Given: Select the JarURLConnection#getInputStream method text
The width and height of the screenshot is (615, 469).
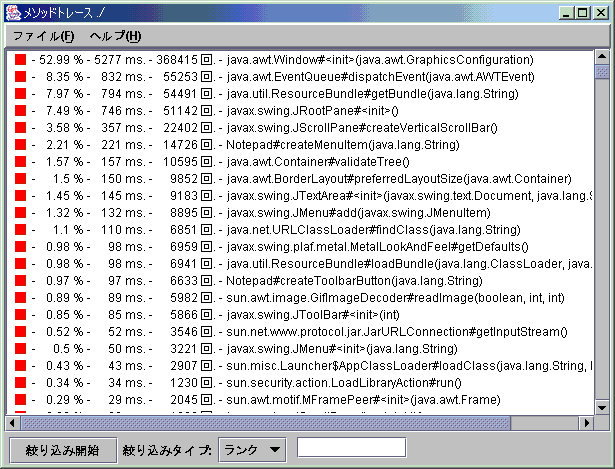Looking at the screenshot, I should point(397,332).
